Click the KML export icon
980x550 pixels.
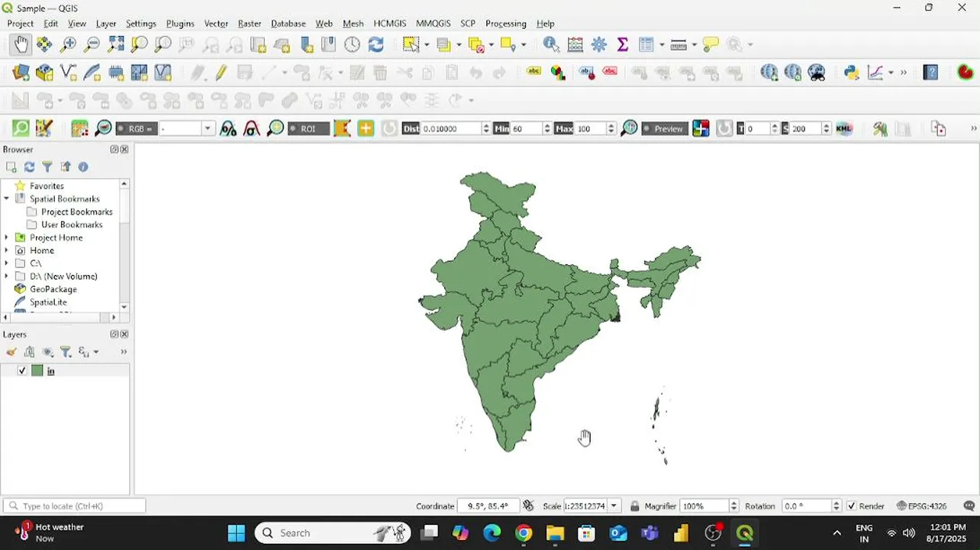[x=843, y=128]
